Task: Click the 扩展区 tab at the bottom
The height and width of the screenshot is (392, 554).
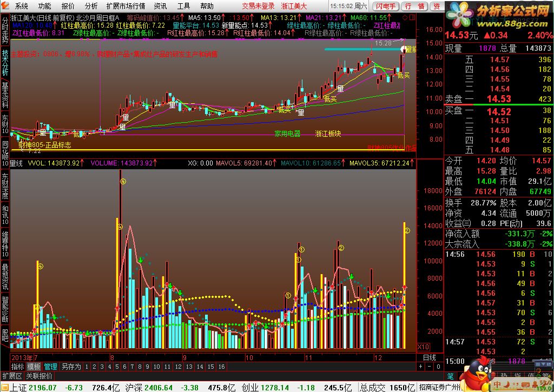Action: 12,376
